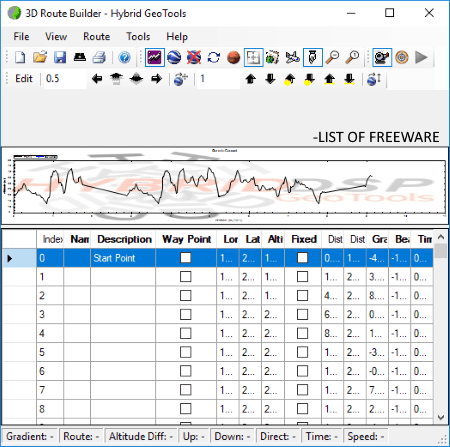
Task: Save the route with the floppy disk icon
Action: [x=60, y=57]
